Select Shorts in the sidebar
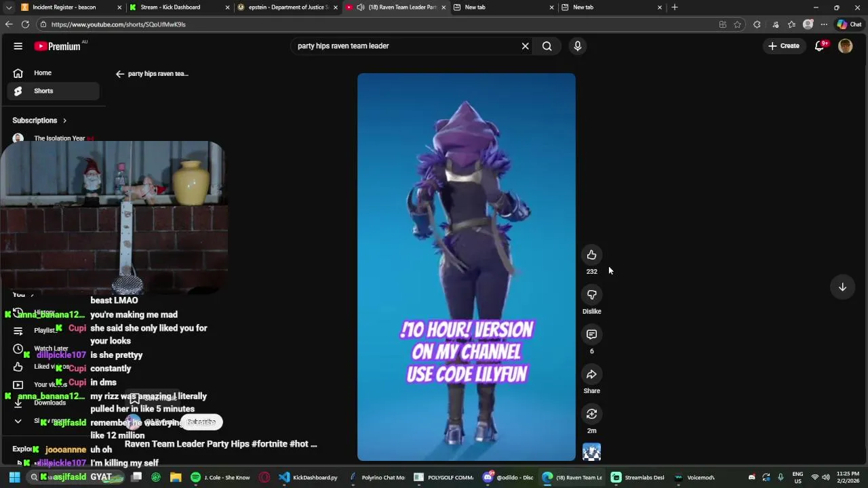The width and height of the screenshot is (868, 488). 53,91
